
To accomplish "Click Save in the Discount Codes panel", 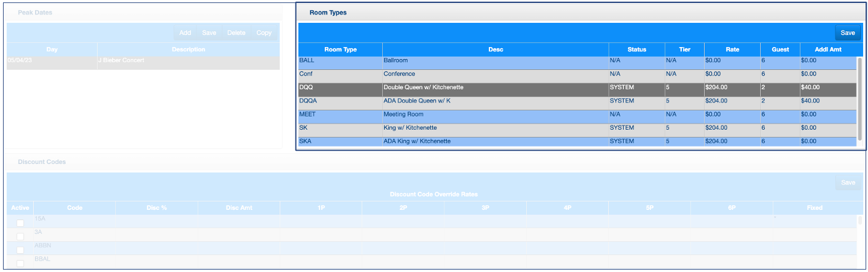I will pos(848,183).
